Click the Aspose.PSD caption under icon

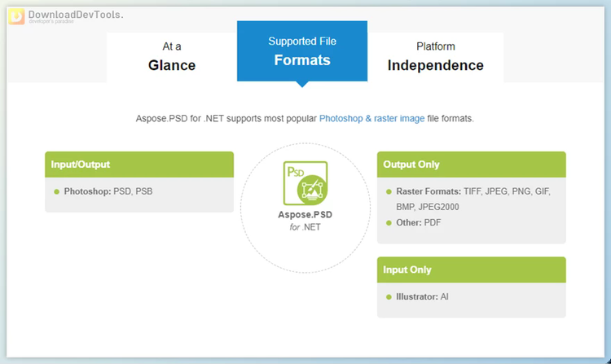pos(305,214)
